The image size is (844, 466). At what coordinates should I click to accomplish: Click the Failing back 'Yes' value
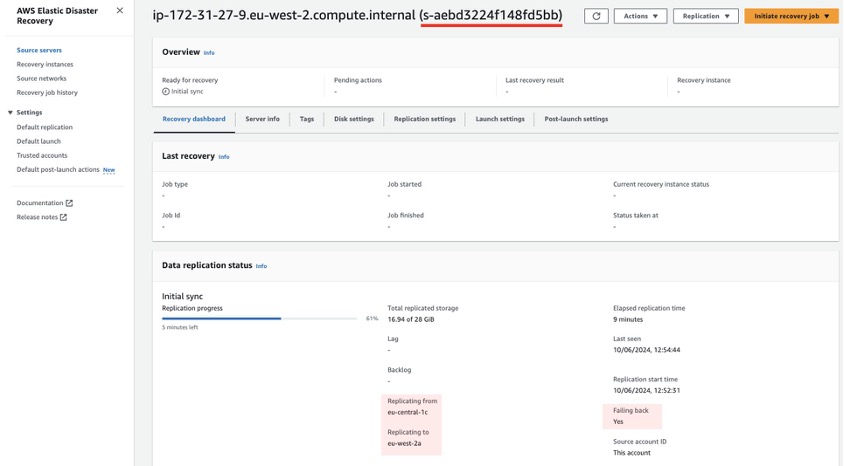click(x=618, y=421)
